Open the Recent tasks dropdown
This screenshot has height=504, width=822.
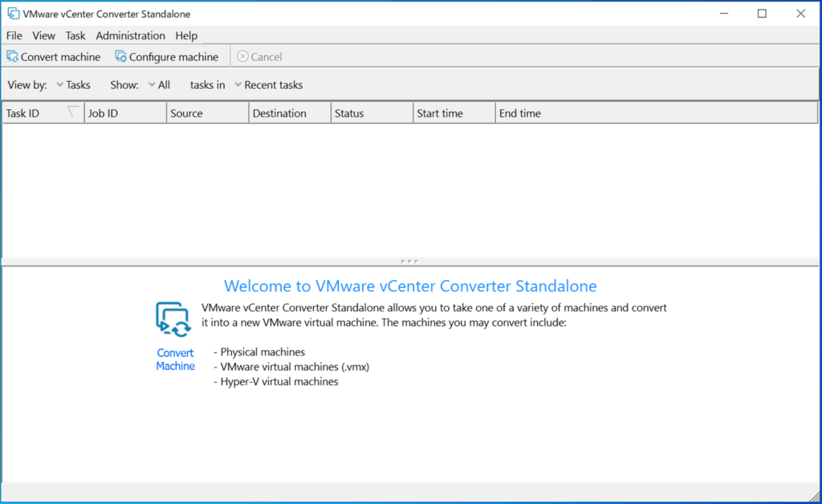click(268, 85)
